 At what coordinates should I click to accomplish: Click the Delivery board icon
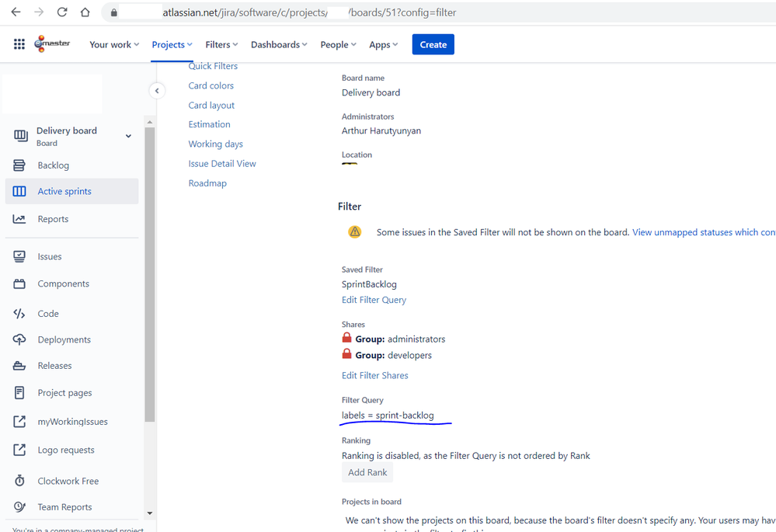click(21, 136)
